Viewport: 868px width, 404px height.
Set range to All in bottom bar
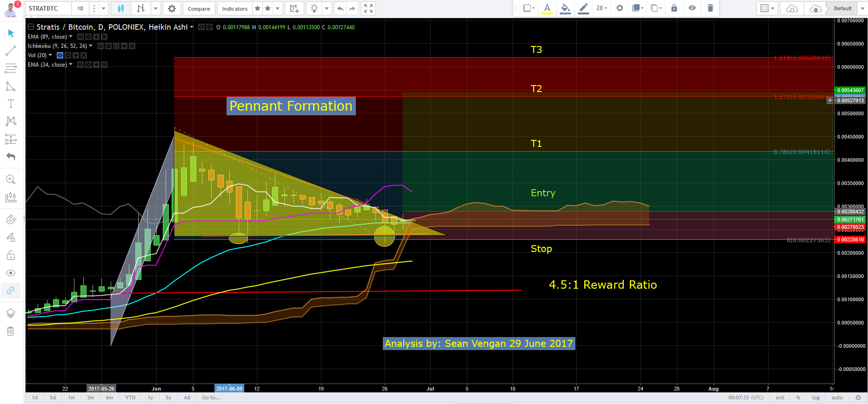click(187, 397)
